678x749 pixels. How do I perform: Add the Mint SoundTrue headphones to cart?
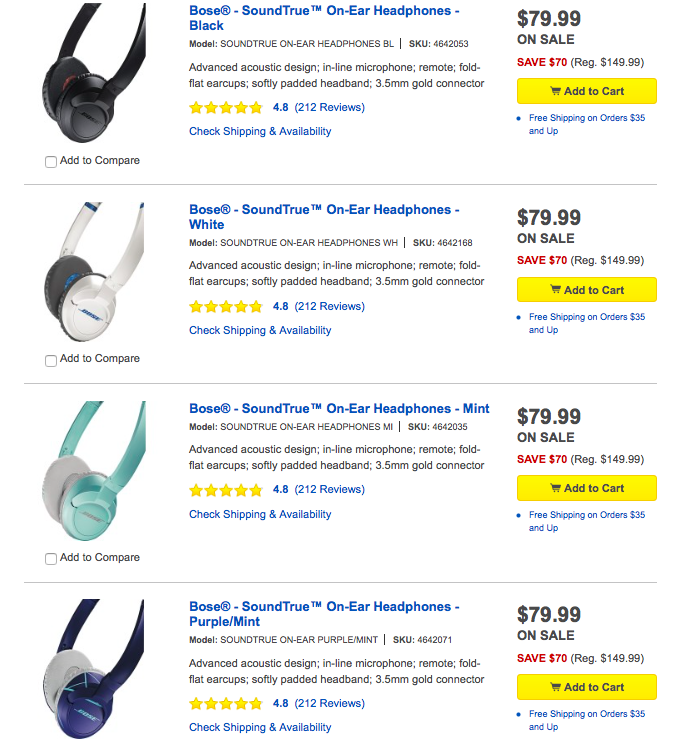pos(586,488)
